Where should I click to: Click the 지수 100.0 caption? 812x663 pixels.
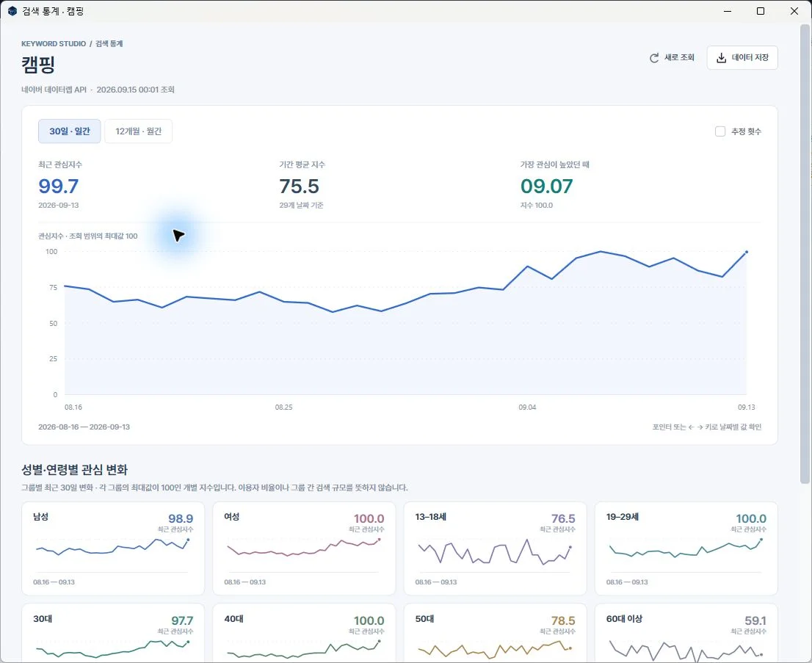pyautogui.click(x=537, y=205)
